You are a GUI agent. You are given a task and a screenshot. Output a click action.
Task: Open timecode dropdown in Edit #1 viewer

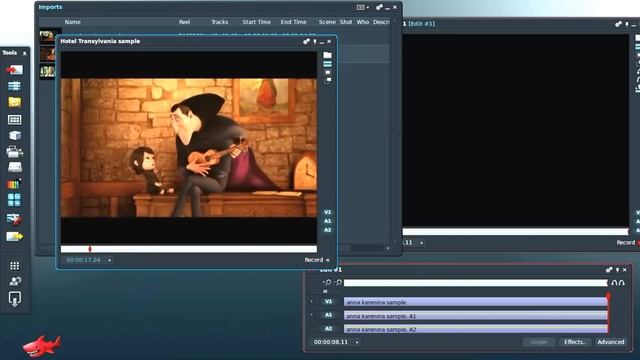(x=421, y=243)
